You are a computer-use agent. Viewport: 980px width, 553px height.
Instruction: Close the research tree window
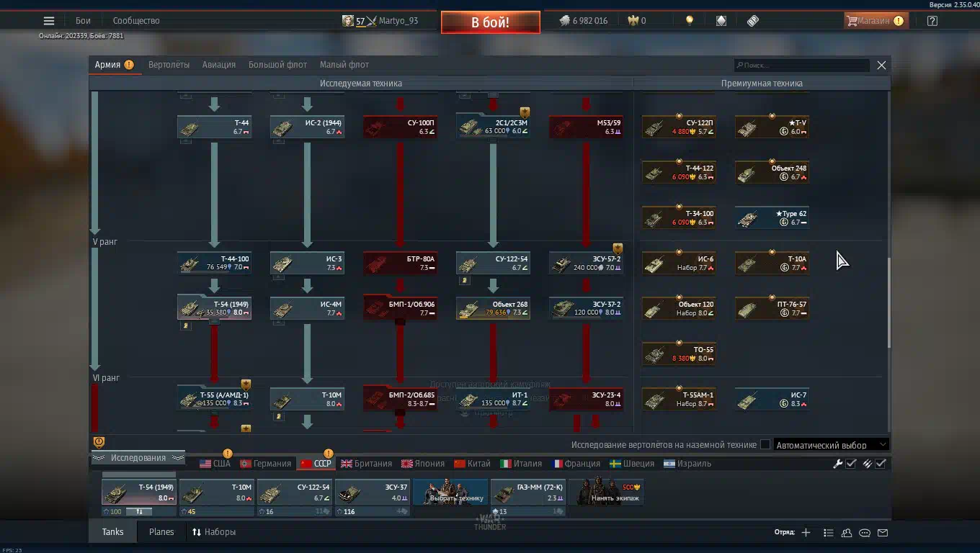click(881, 65)
